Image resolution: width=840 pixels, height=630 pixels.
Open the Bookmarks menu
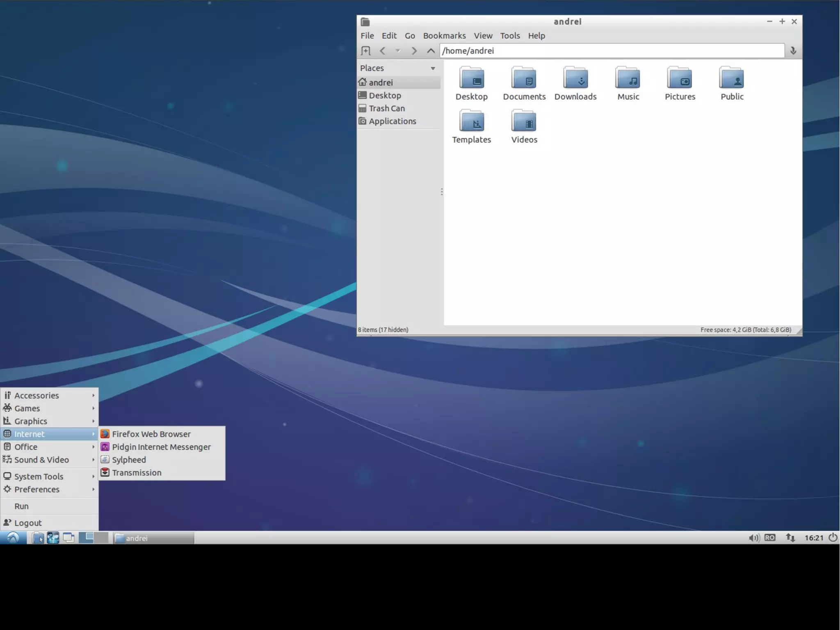tap(444, 36)
